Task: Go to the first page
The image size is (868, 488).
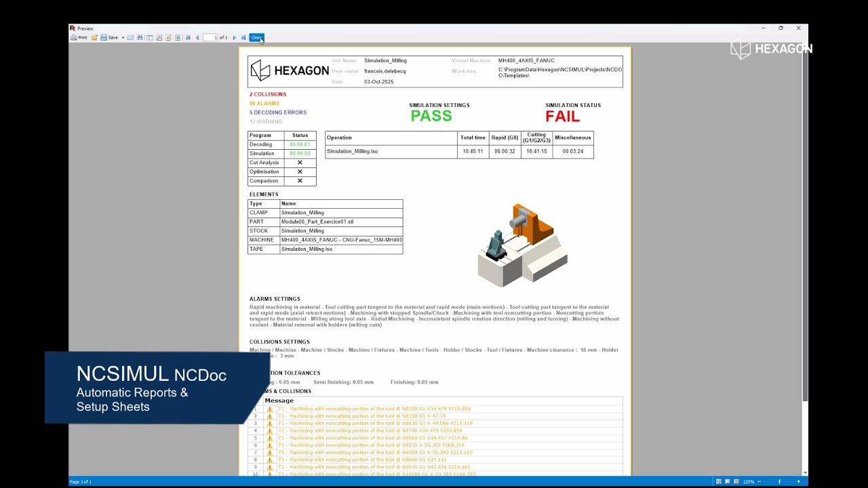Action: coord(188,37)
